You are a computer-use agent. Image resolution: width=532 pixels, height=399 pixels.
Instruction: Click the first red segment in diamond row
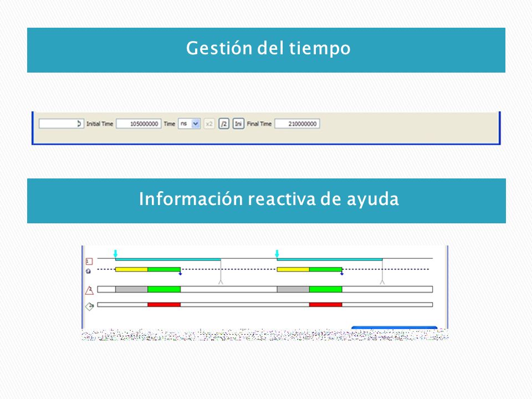(164, 305)
